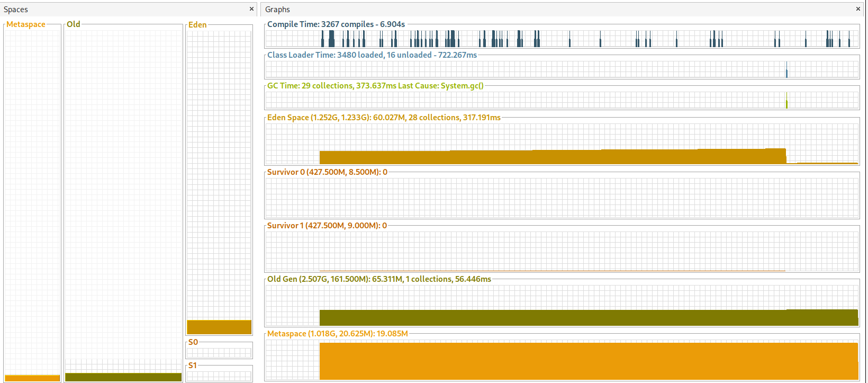Click the Old Gen filled graph area
This screenshot has width=868, height=383.
pyautogui.click(x=589, y=317)
